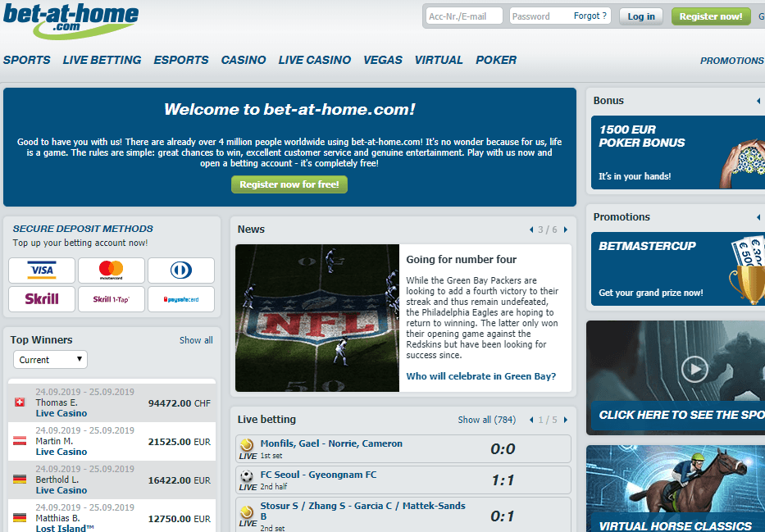Open the Casino menu
This screenshot has height=532, width=765.
click(x=244, y=60)
